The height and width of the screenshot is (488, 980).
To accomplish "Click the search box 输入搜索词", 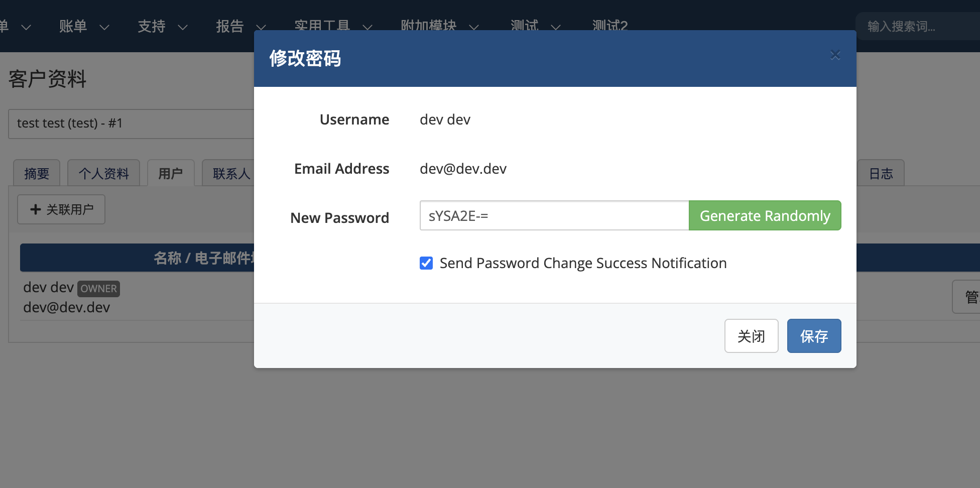I will coord(914,27).
